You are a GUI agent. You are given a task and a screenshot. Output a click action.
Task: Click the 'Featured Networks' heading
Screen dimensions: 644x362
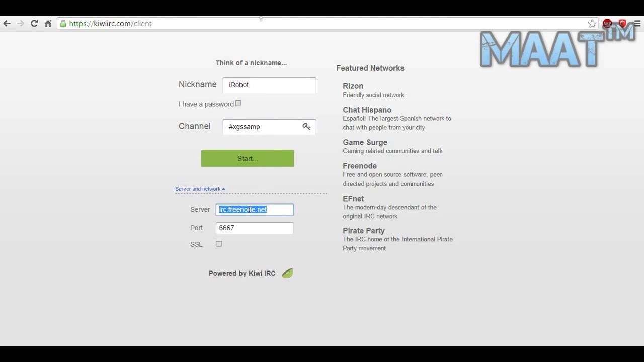[x=370, y=68]
